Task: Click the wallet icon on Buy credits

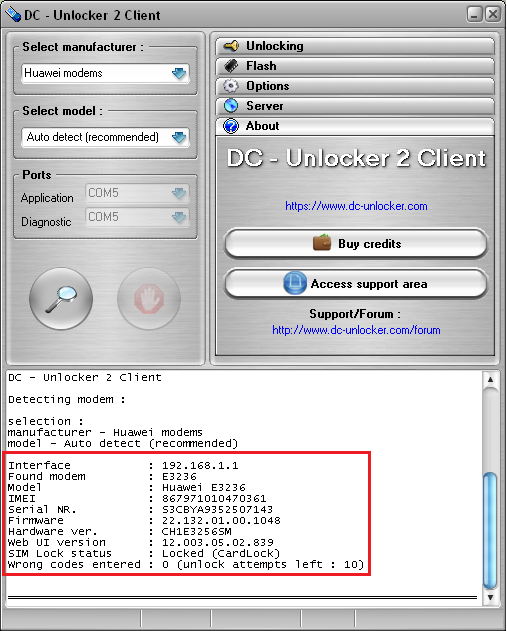Action: (x=322, y=243)
